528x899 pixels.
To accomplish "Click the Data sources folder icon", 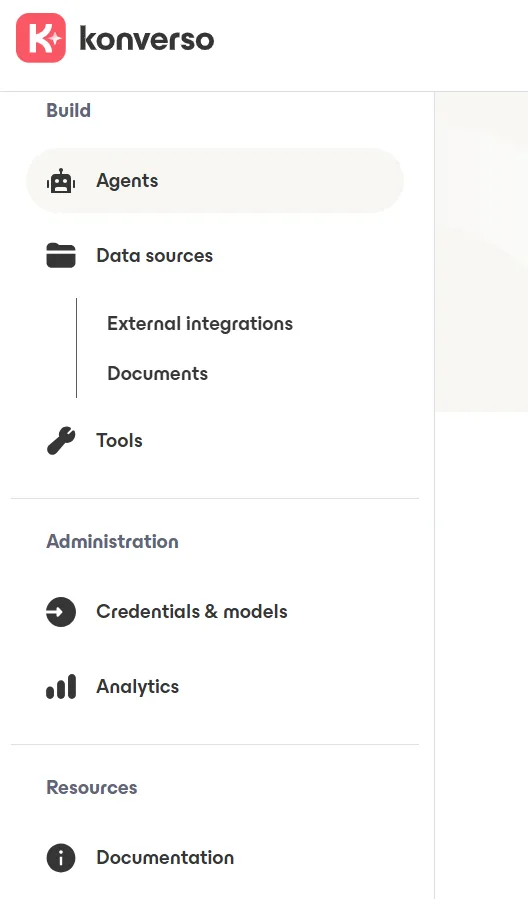I will (x=61, y=255).
